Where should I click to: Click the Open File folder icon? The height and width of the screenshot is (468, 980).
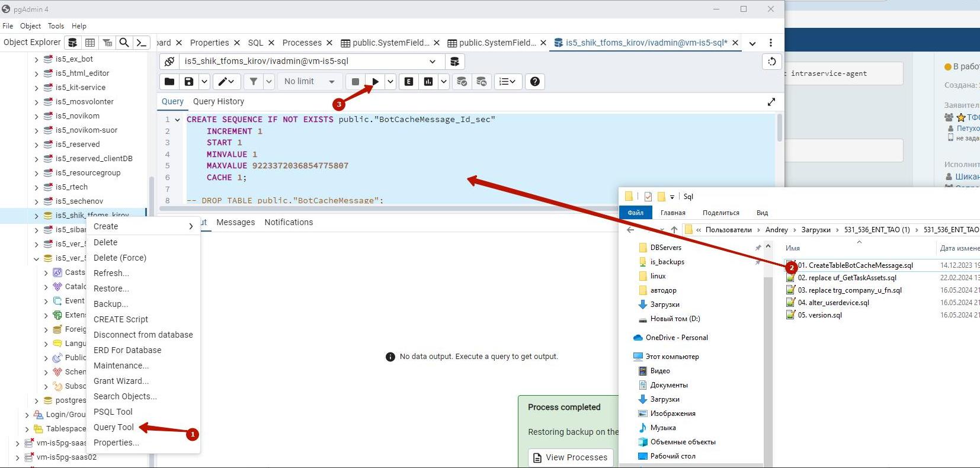(x=169, y=82)
